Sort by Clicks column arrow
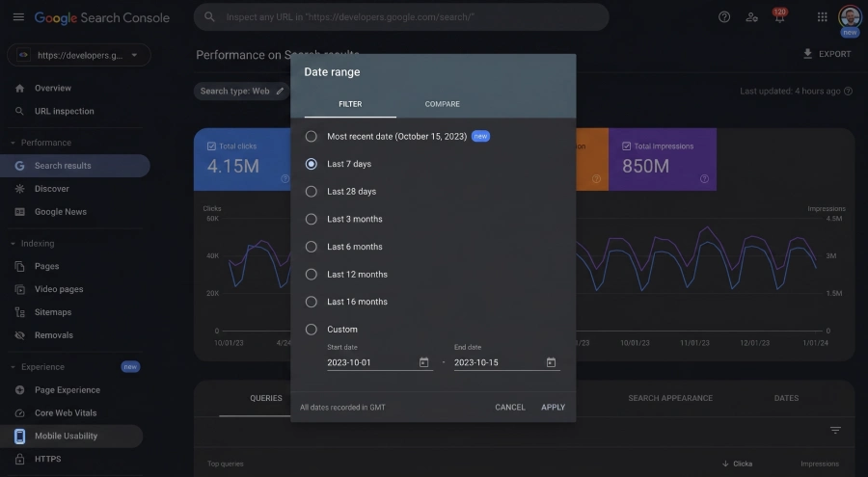The height and width of the screenshot is (477, 868). [725, 464]
